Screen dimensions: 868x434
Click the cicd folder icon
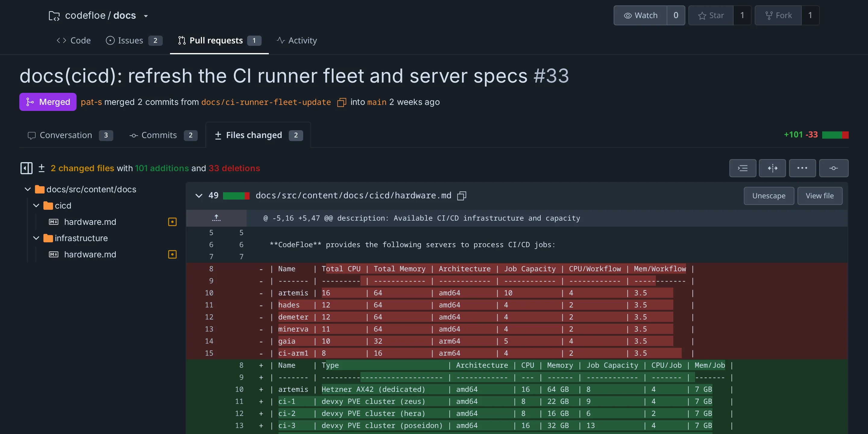coord(48,206)
